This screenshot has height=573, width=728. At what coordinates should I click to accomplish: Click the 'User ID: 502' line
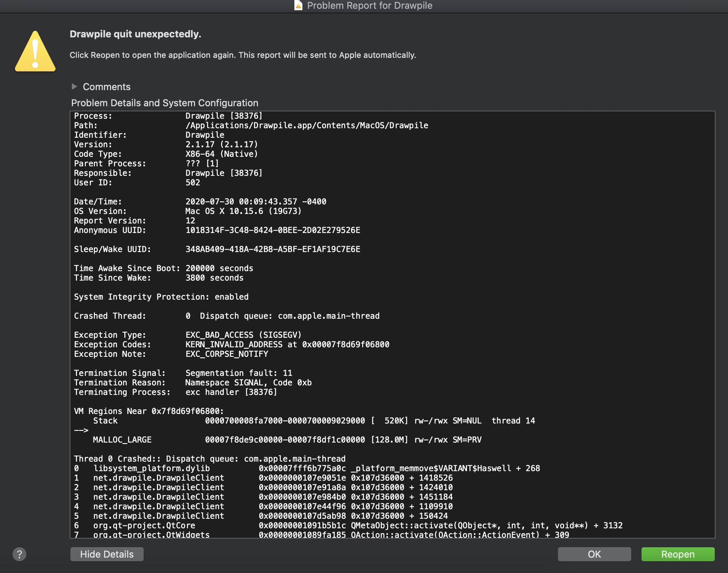coord(137,182)
